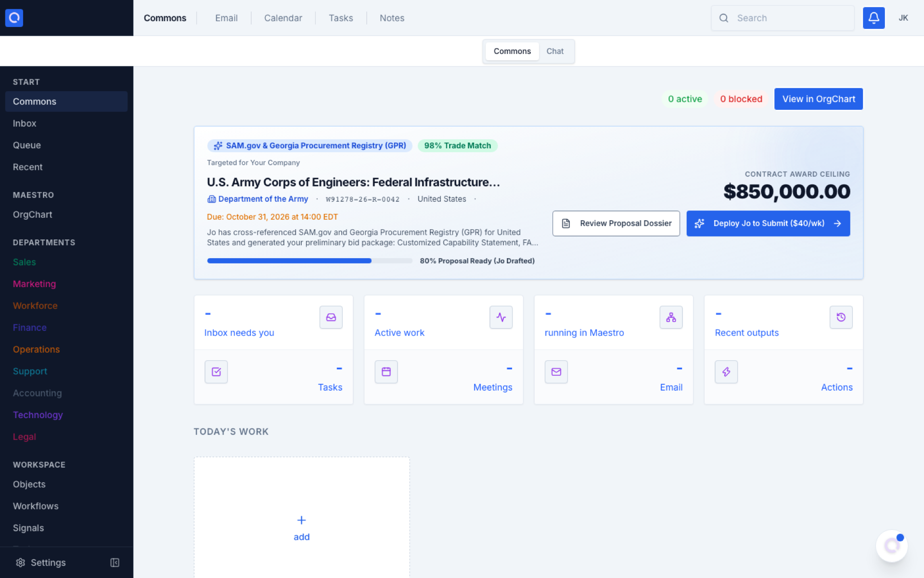Open the Technology department
This screenshot has width=924, height=578.
point(66,415)
